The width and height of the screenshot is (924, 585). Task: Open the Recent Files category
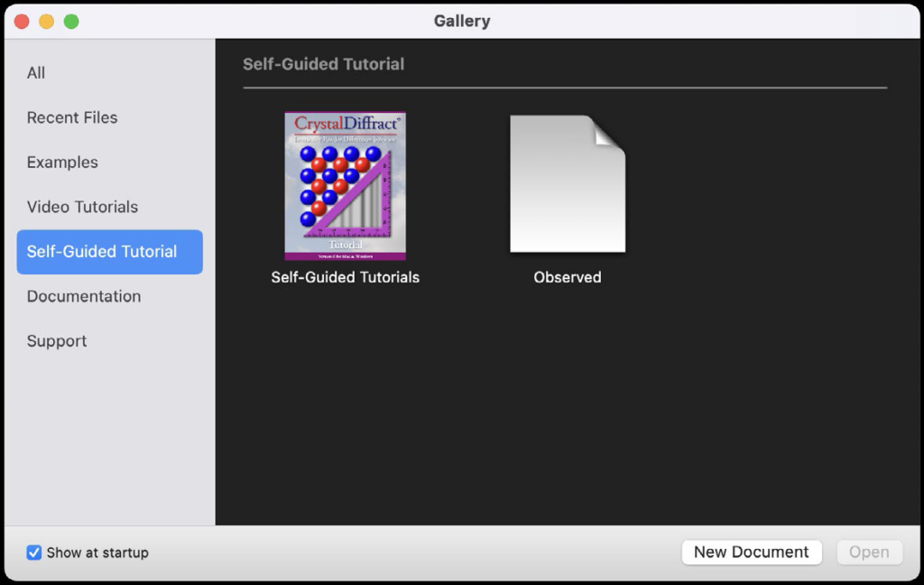tap(72, 117)
